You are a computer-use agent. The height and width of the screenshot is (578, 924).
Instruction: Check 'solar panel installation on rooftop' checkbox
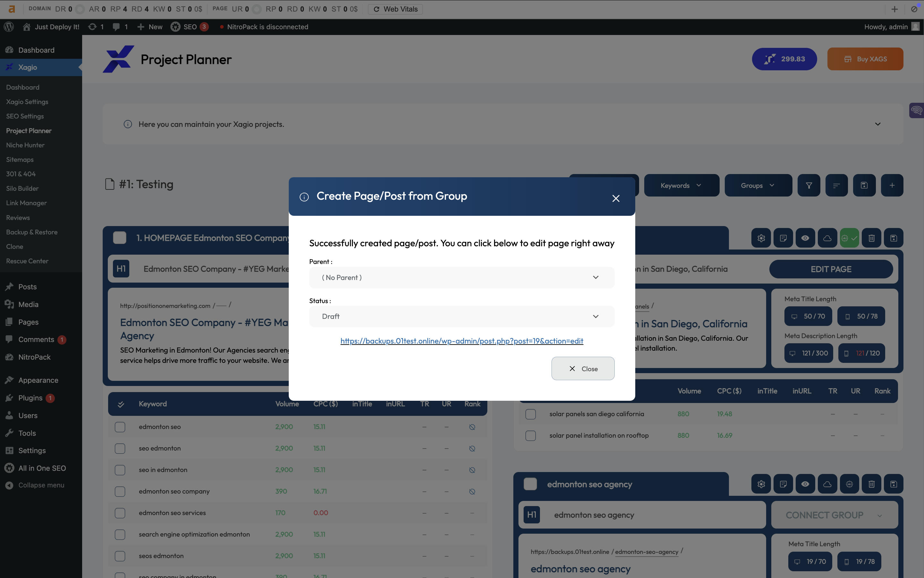click(530, 435)
